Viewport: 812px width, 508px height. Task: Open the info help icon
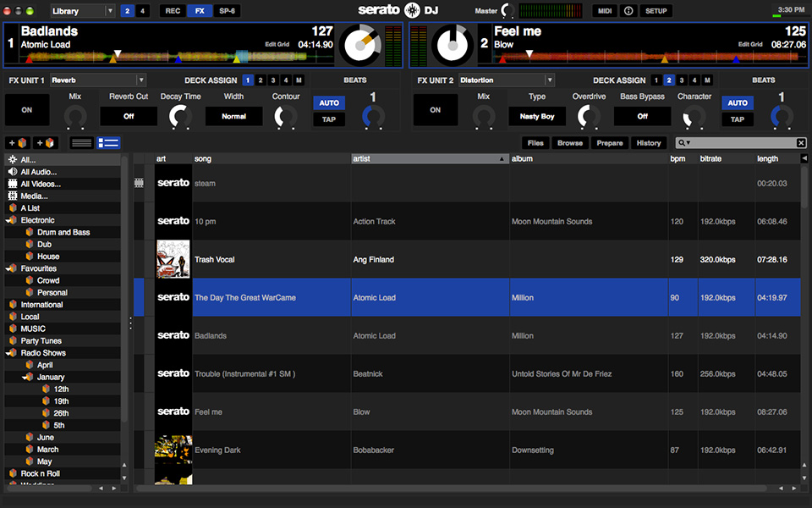[628, 11]
